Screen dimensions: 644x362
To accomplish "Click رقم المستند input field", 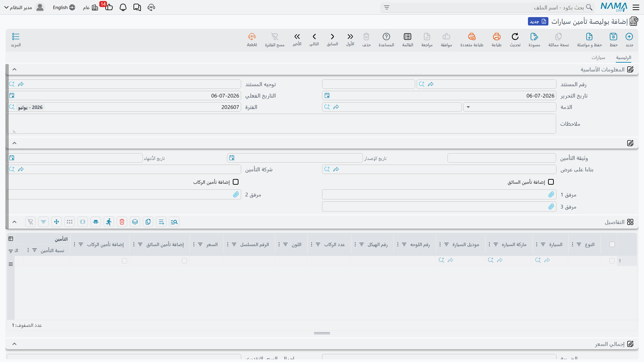I will point(486,84).
